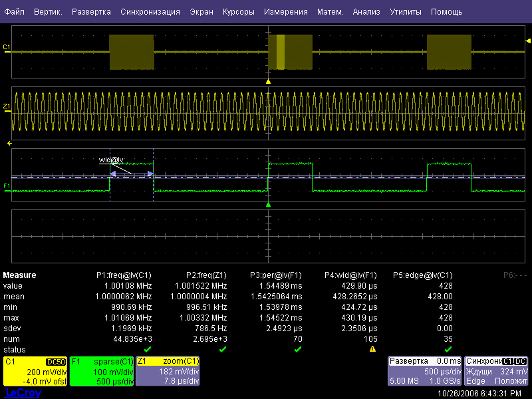
Task: Open the C1 channel descriptor box
Action: [x=35, y=371]
